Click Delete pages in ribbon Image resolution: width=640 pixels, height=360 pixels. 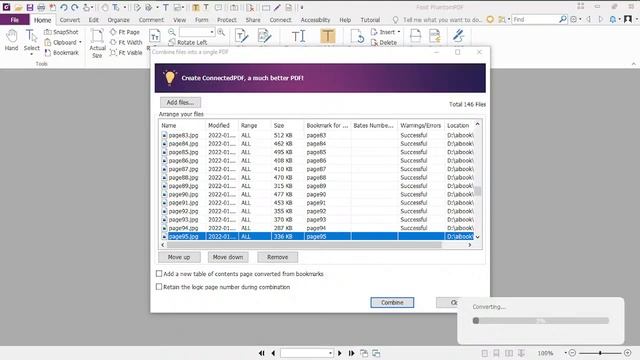tap(384, 42)
